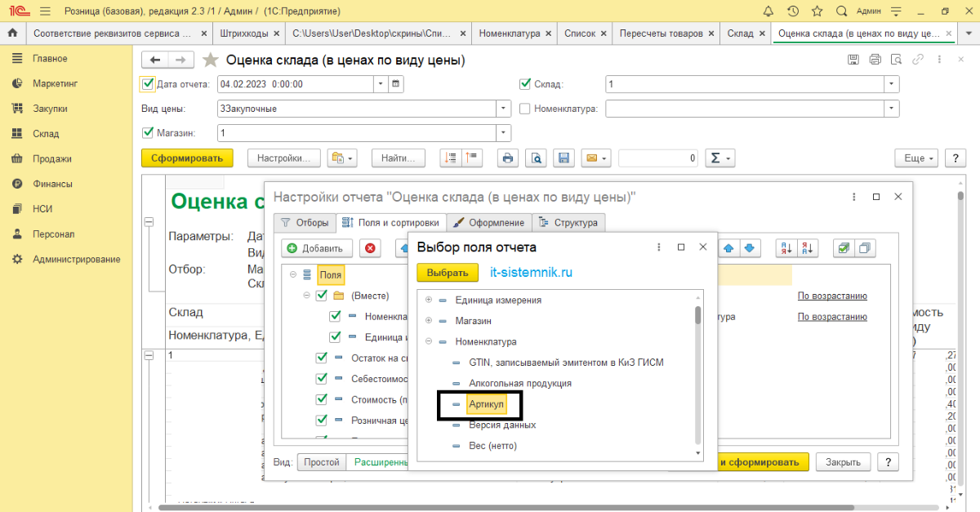The width and height of the screenshot is (980, 512).
Task: Toggle Дата отчета checkbox
Action: click(x=147, y=83)
